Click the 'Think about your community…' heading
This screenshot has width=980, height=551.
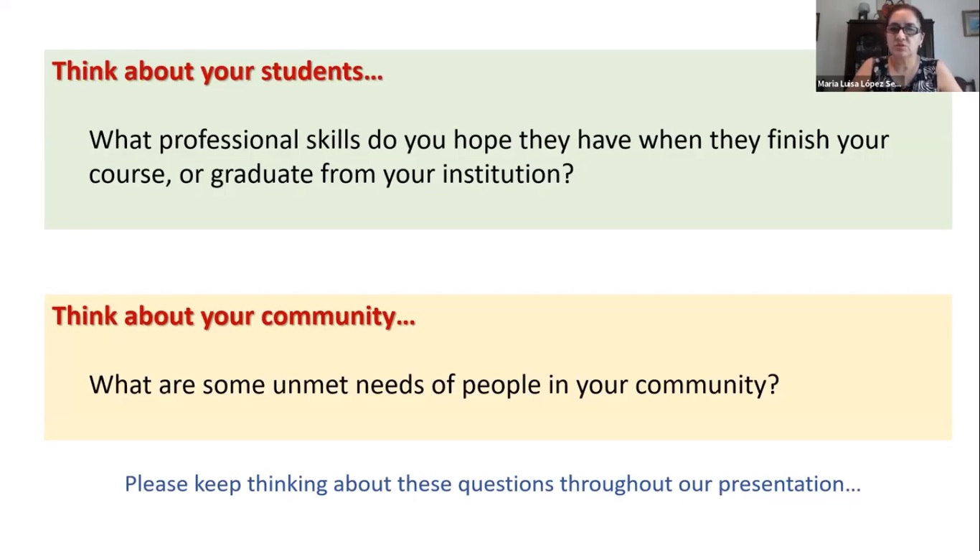point(233,316)
